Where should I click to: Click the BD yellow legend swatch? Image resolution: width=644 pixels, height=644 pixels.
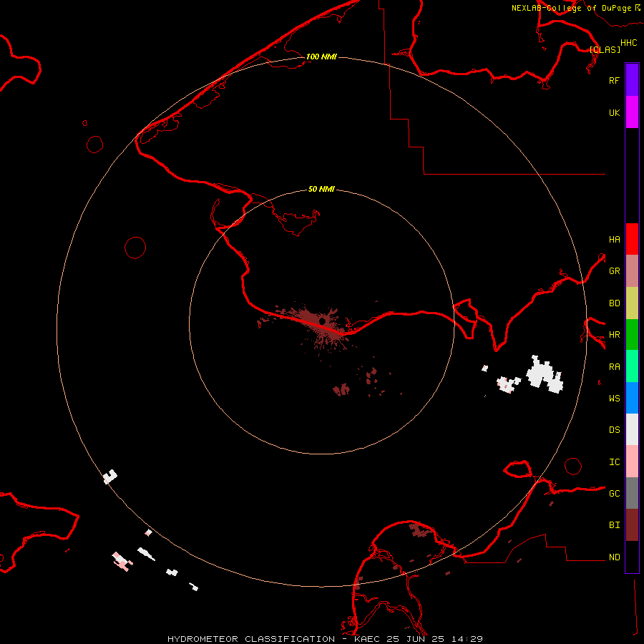click(632, 303)
